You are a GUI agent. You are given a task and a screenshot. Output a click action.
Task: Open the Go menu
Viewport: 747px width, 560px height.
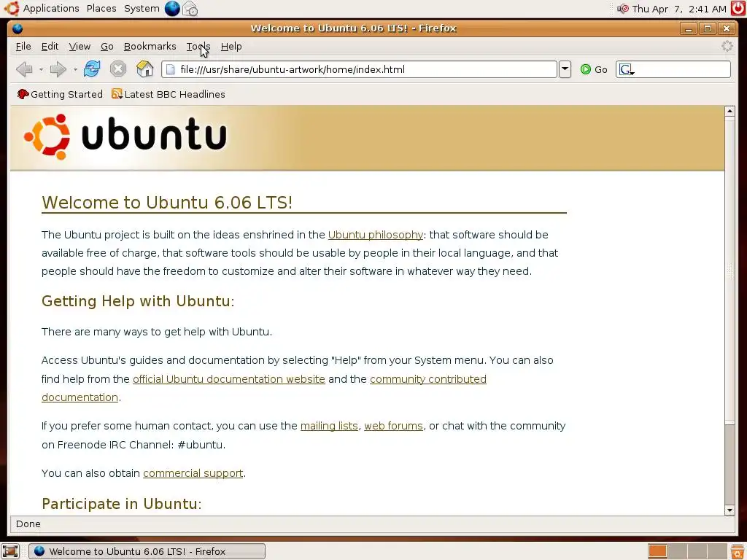pos(107,46)
